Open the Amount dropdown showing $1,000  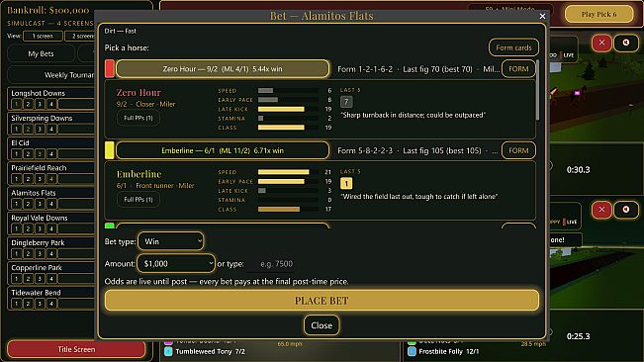coord(176,263)
